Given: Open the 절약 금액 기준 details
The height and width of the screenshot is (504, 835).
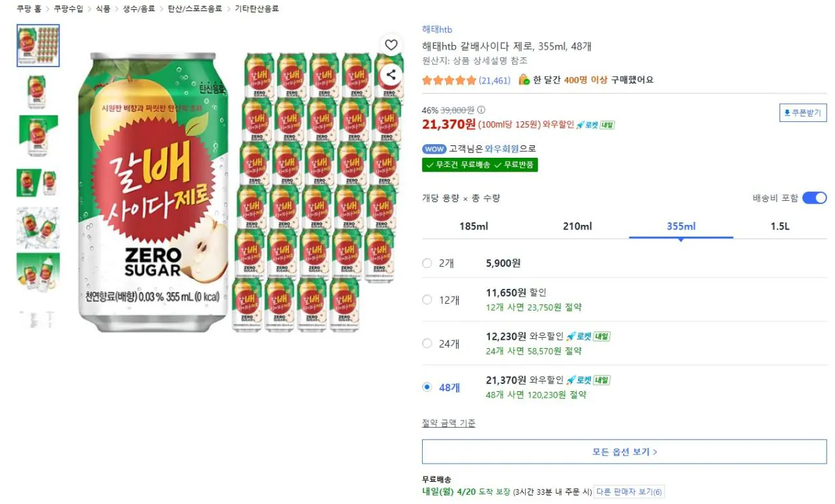Looking at the screenshot, I should coord(448,422).
